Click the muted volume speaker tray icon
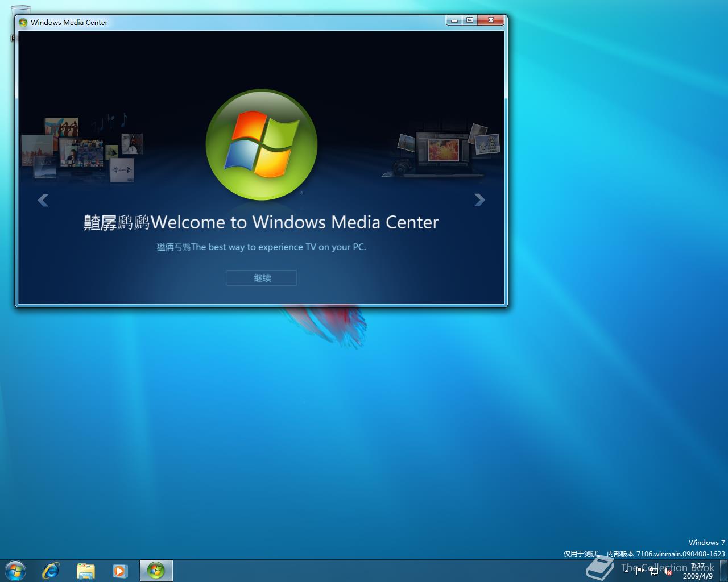728x582 pixels. (668, 571)
